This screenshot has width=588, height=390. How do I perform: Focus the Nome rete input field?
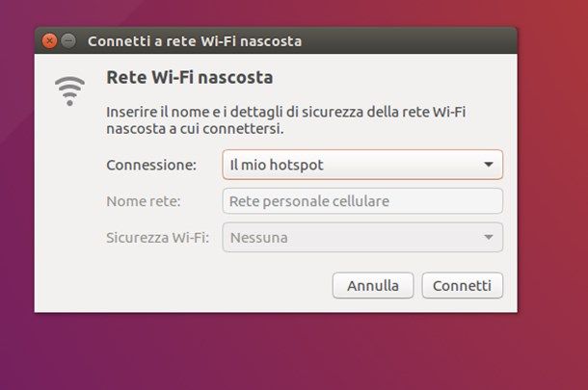tap(362, 201)
